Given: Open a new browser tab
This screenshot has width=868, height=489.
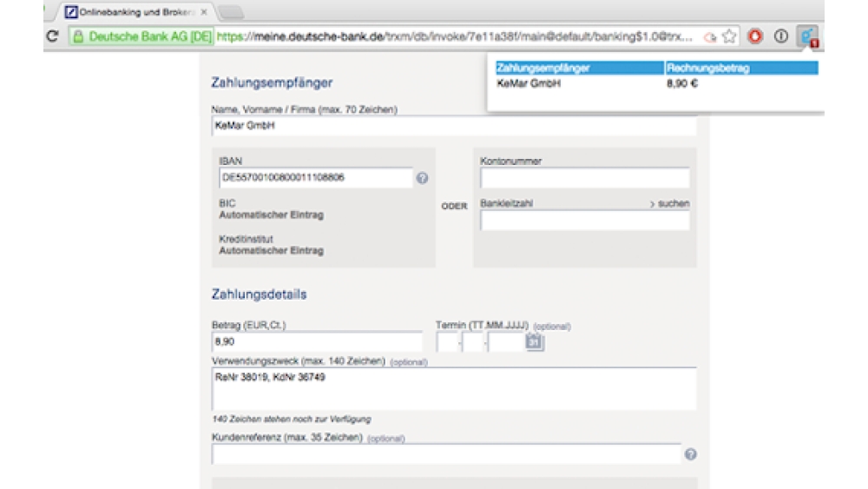Looking at the screenshot, I should 231,11.
